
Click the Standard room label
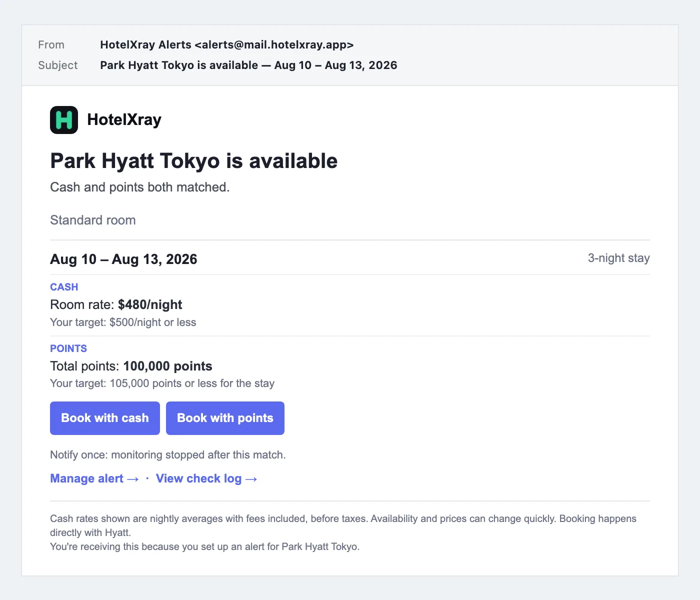[x=93, y=220]
